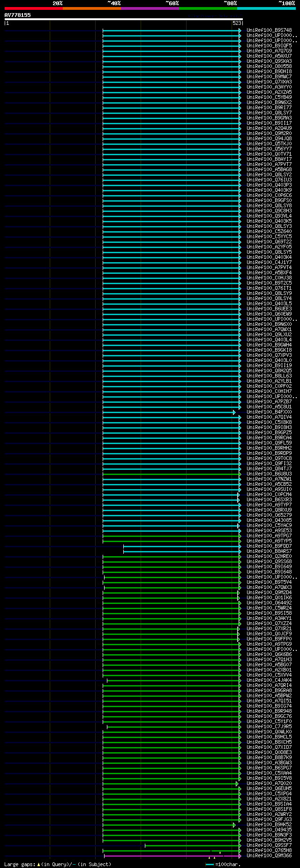Click the white query sequence ruler bar

point(124,19)
